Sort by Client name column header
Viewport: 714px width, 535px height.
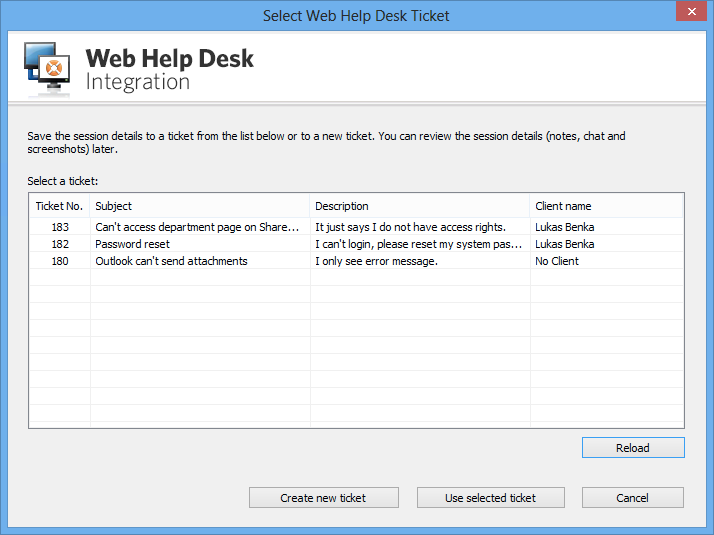click(606, 206)
